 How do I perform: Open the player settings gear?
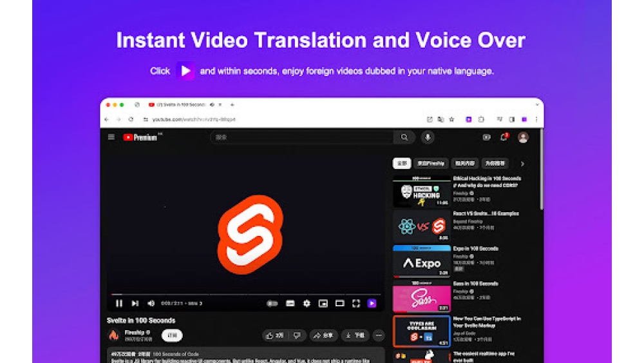307,304
